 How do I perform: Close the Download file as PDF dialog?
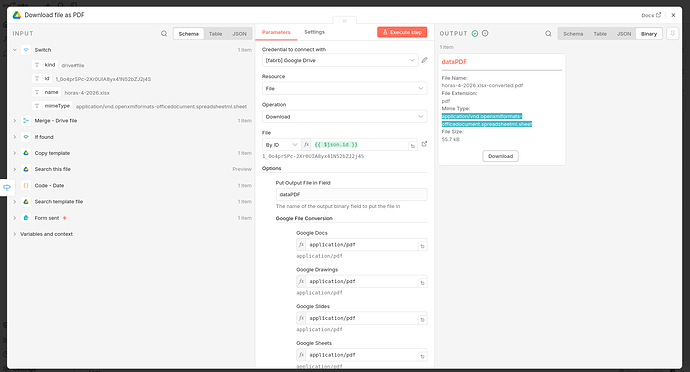(x=673, y=15)
